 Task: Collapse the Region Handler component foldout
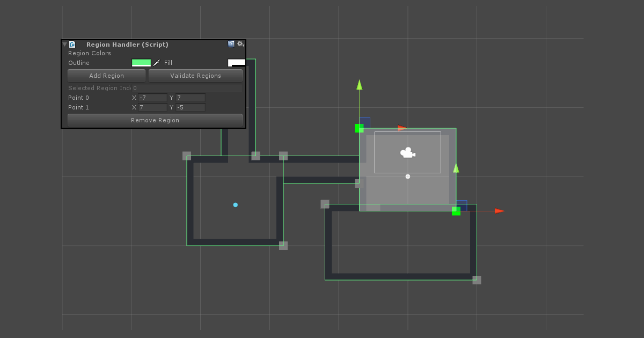64,45
